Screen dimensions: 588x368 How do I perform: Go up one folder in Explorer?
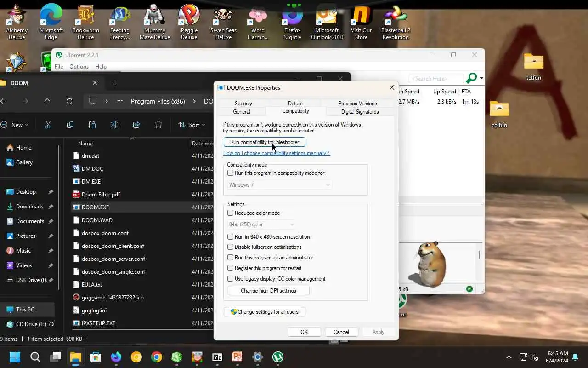pyautogui.click(x=47, y=101)
